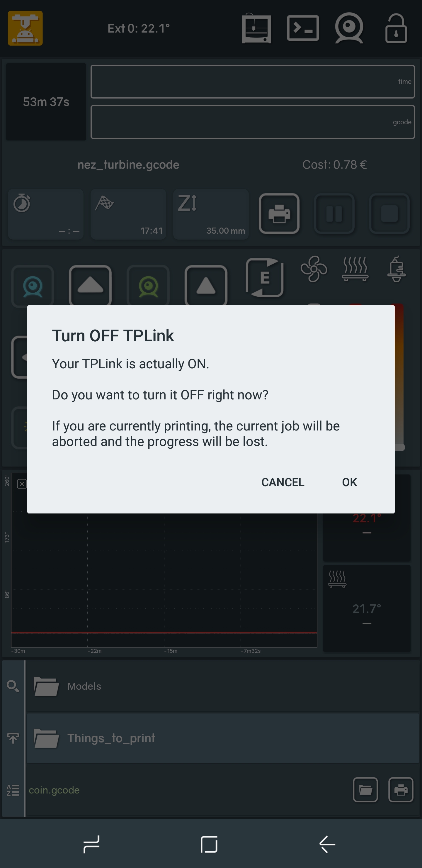The width and height of the screenshot is (422, 868).
Task: Print coin.gcode using its printer button
Action: [x=400, y=790]
